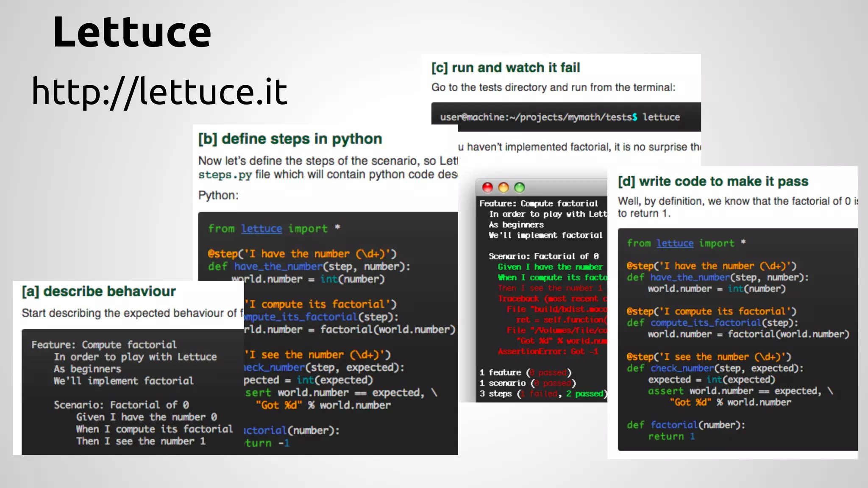Click the terminal command line ending with lettuce
868x488 pixels.
point(559,117)
